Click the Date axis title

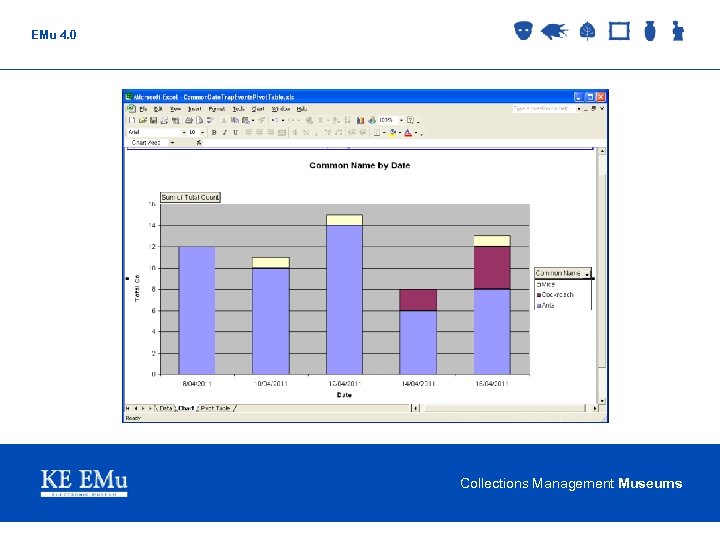tap(344, 395)
